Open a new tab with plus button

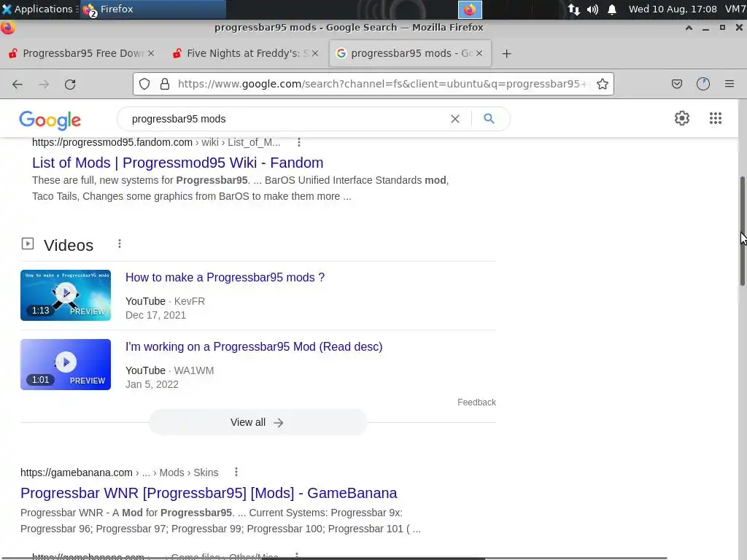(506, 54)
